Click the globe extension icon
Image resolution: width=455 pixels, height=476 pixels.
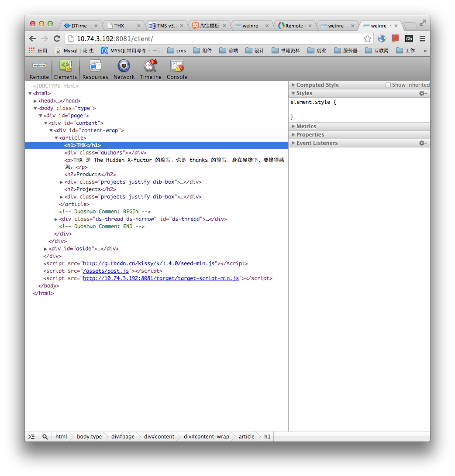[382, 38]
